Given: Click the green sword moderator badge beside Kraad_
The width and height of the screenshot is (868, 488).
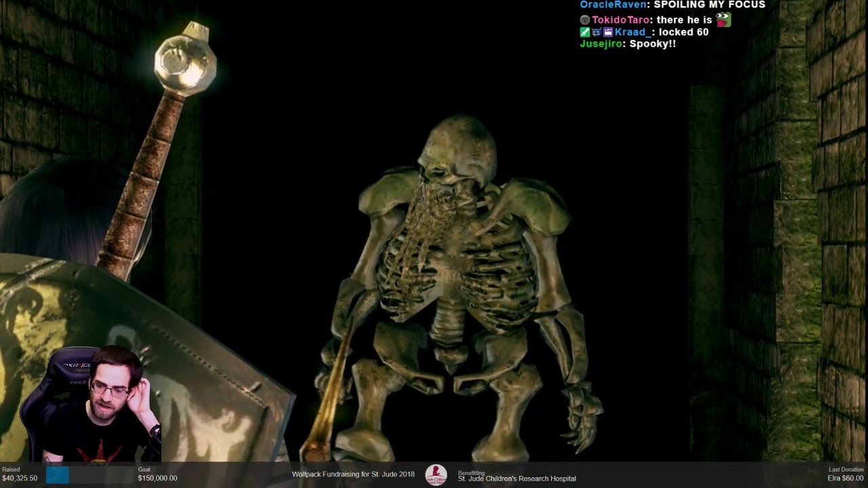Looking at the screenshot, I should coord(585,32).
